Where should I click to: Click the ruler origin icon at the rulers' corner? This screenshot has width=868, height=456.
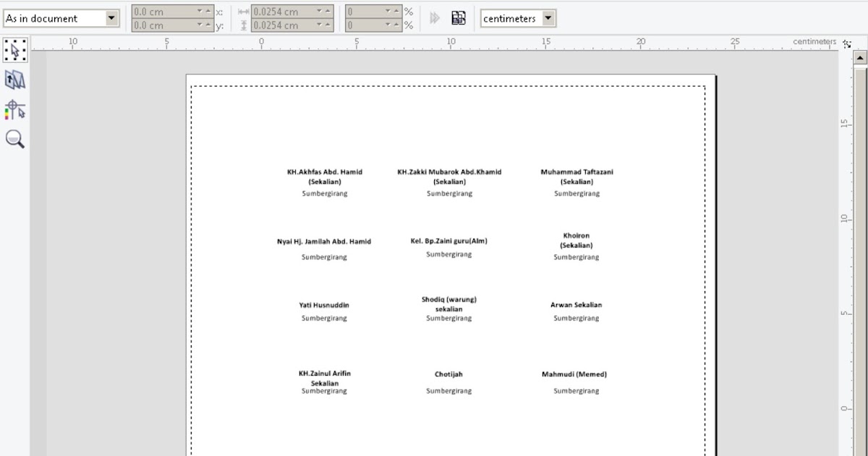(x=847, y=43)
